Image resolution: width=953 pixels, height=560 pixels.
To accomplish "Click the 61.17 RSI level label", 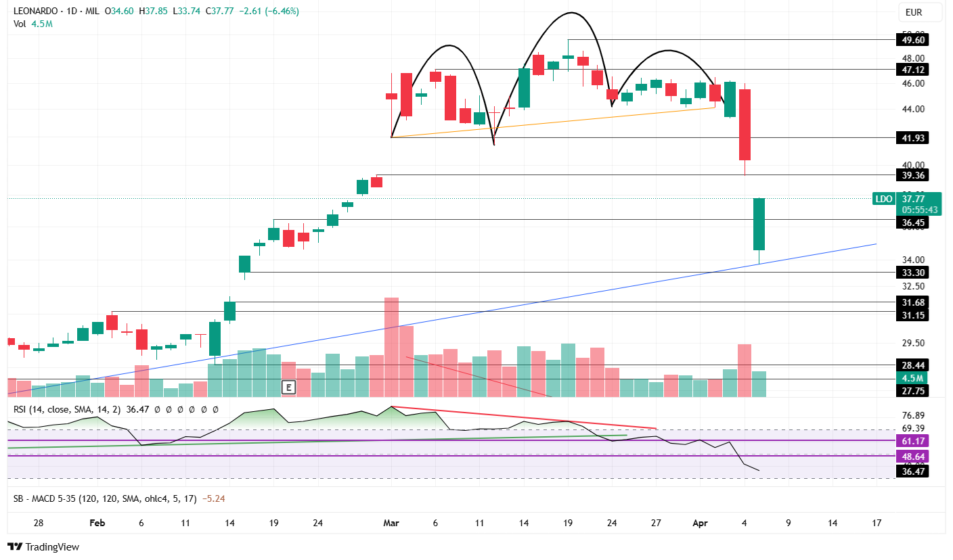I will [912, 441].
